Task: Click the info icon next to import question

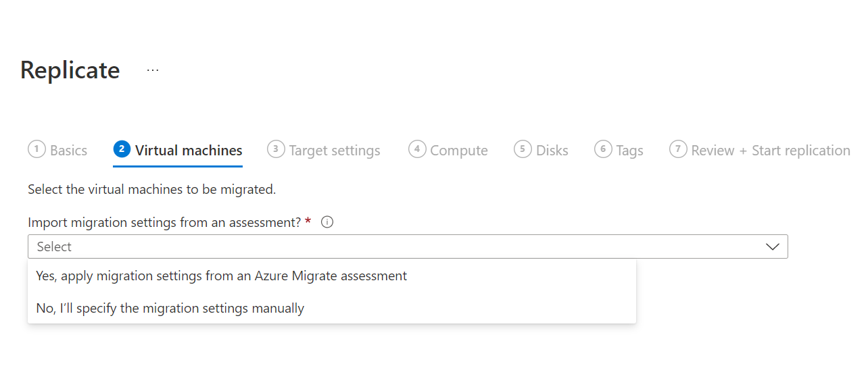Action: tap(327, 222)
